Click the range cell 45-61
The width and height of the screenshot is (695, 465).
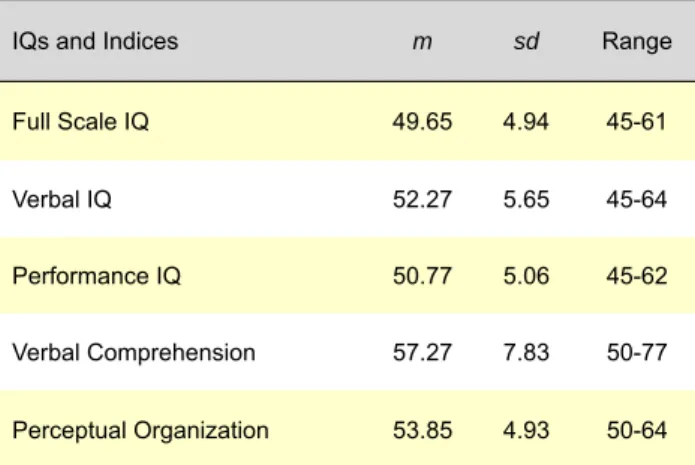coord(636,122)
